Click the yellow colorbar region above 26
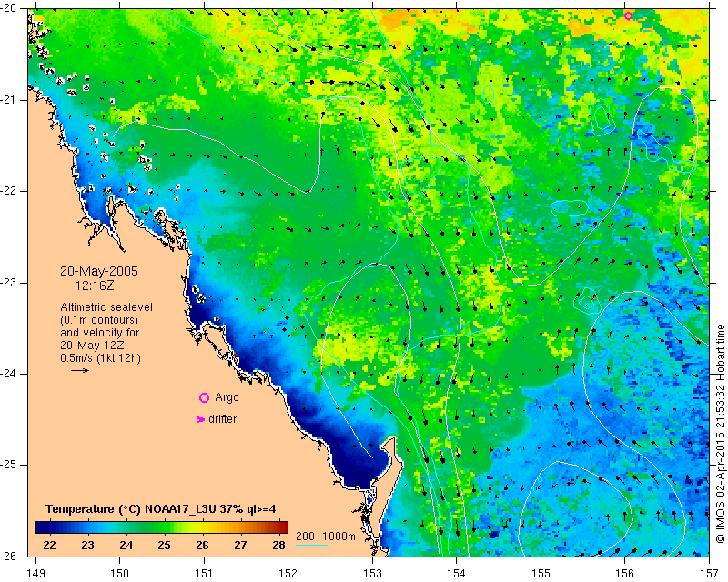This screenshot has height=582, width=728. 202,527
